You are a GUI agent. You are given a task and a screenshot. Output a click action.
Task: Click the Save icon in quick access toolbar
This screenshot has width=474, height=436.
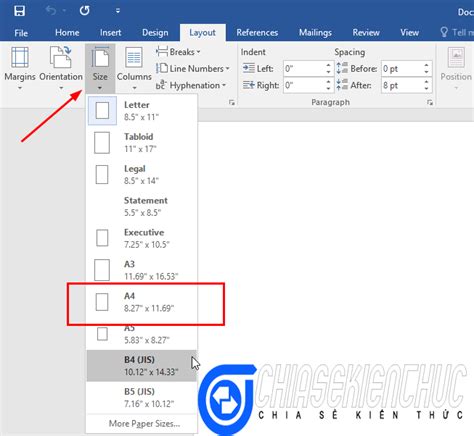19,11
